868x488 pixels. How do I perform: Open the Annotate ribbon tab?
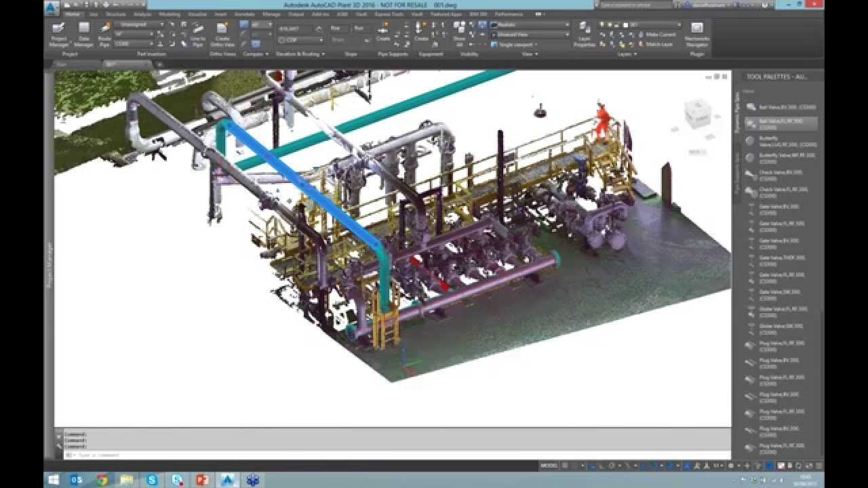tap(244, 14)
